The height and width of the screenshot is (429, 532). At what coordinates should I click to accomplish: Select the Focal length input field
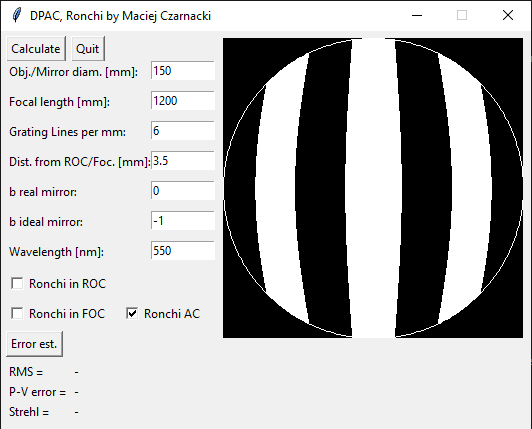(183, 101)
